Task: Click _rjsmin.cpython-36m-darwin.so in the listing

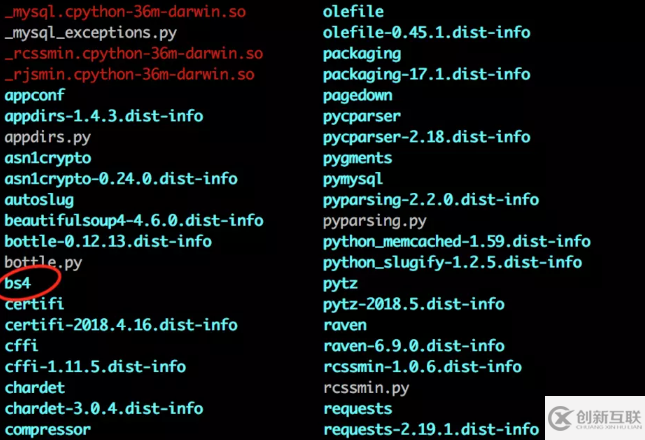Action: [x=129, y=74]
